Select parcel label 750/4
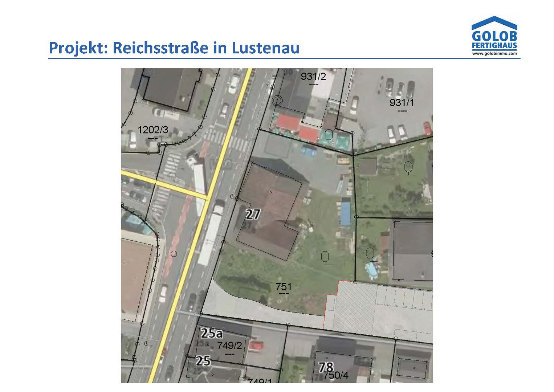 click(x=336, y=375)
